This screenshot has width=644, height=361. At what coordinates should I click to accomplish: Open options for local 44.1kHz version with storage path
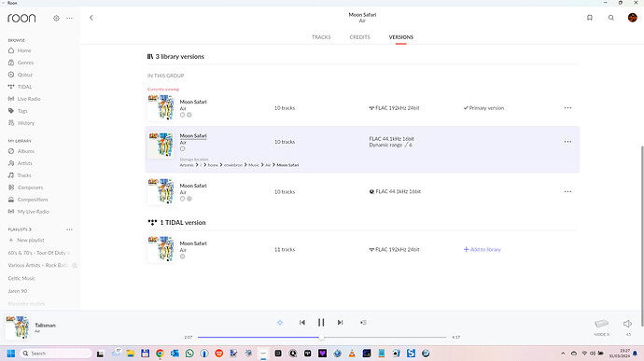[567, 142]
